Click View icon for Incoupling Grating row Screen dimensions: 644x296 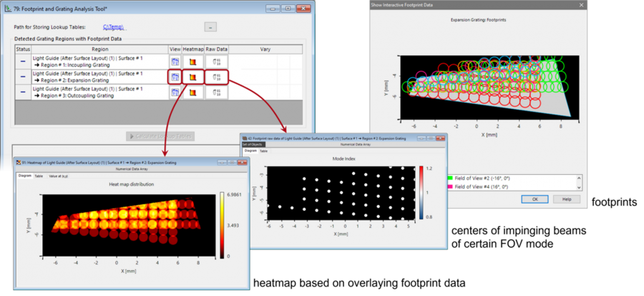(175, 62)
